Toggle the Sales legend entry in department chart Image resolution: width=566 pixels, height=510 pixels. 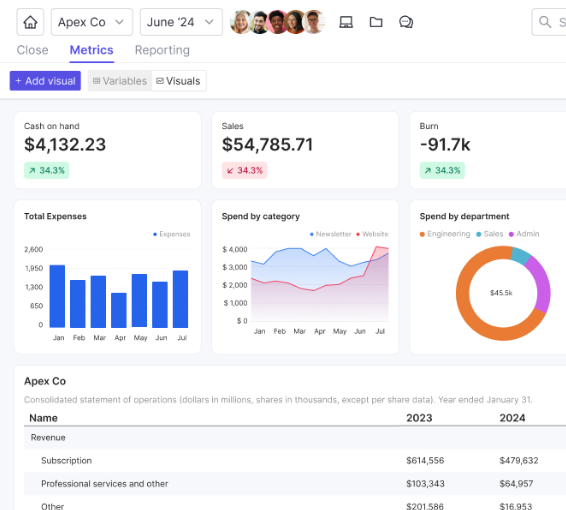tap(489, 234)
